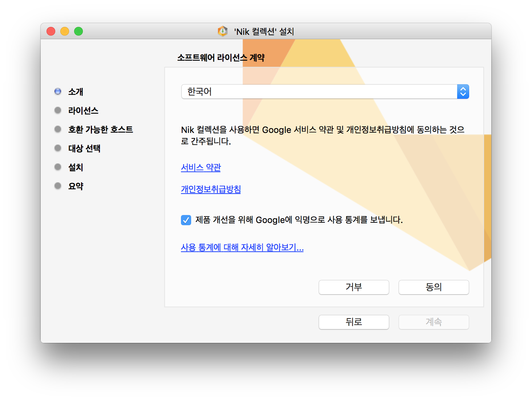Click the 동의 button
This screenshot has height=401, width=532.
pyautogui.click(x=434, y=287)
